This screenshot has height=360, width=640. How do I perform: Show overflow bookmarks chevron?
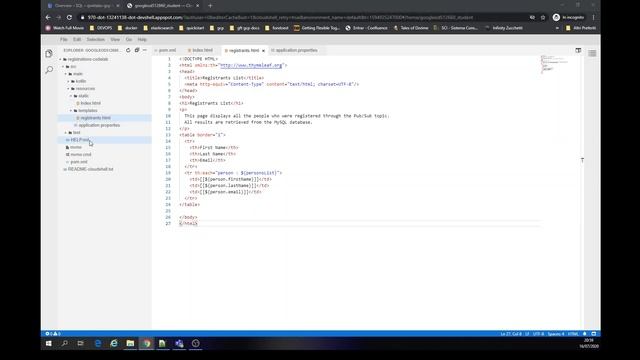coord(557,28)
